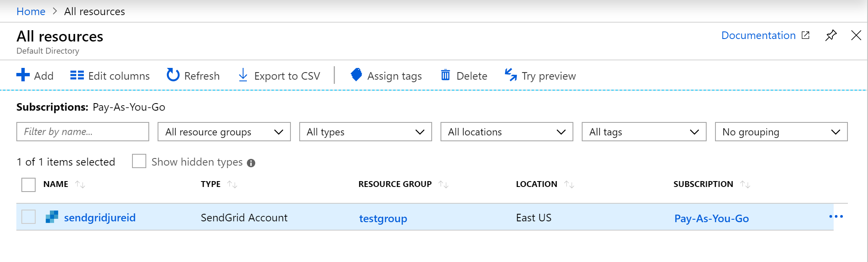Click the breadcrumb chevron separator after Home
Screen dimensions: 868x262
click(x=55, y=11)
